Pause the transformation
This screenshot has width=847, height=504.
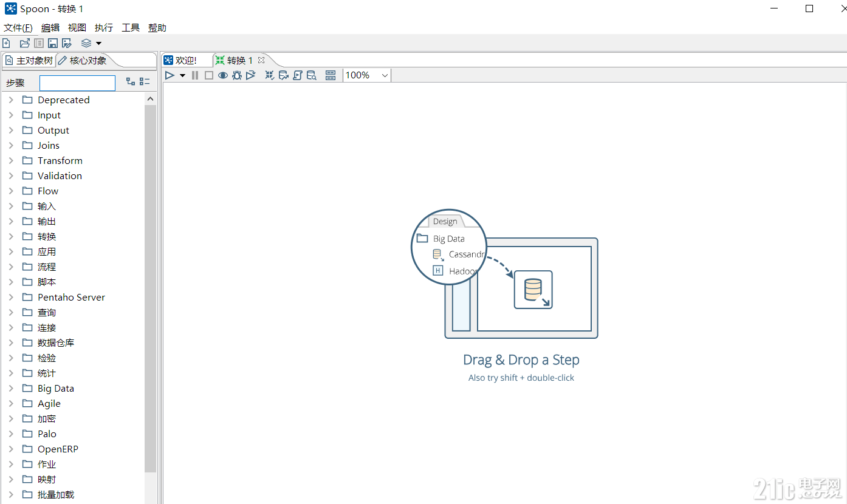click(x=195, y=75)
